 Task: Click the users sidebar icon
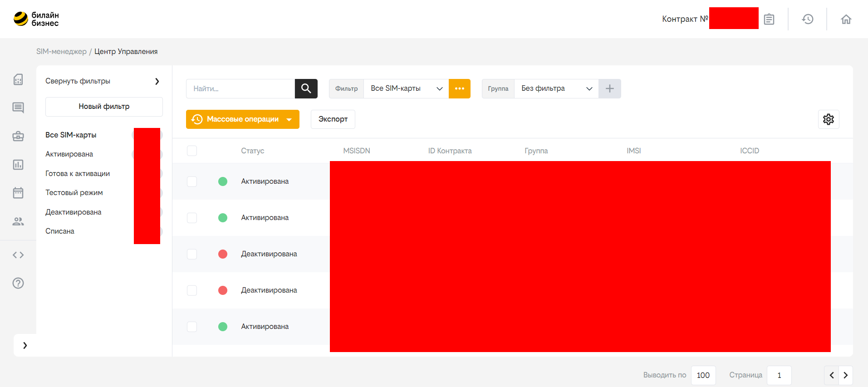pos(18,221)
